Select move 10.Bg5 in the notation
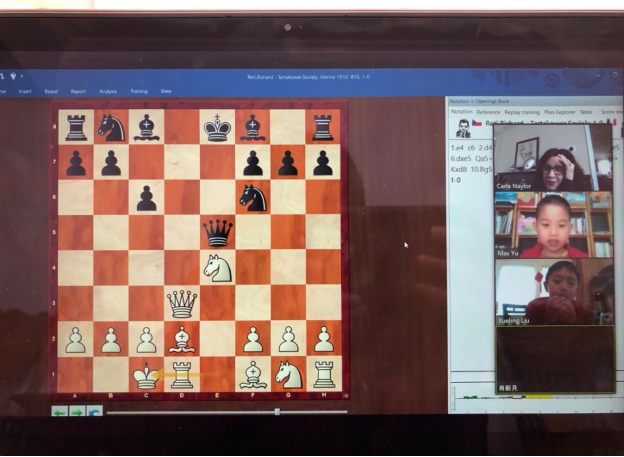Screen dimensions: 624x457 pyautogui.click(x=482, y=169)
